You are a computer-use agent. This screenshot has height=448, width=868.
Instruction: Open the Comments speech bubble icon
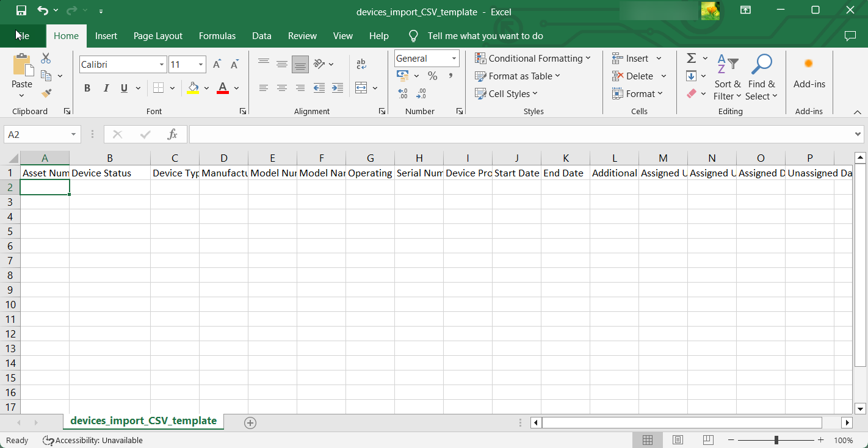(x=850, y=36)
